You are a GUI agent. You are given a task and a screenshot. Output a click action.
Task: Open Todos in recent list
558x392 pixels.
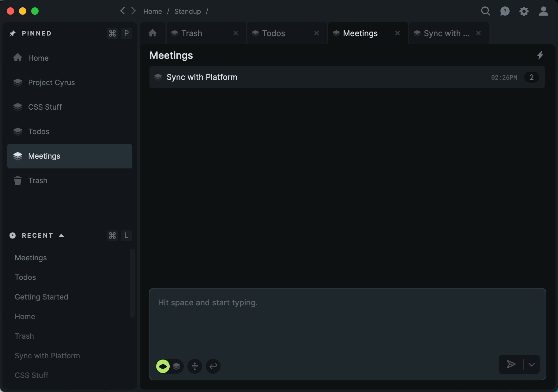pyautogui.click(x=25, y=277)
